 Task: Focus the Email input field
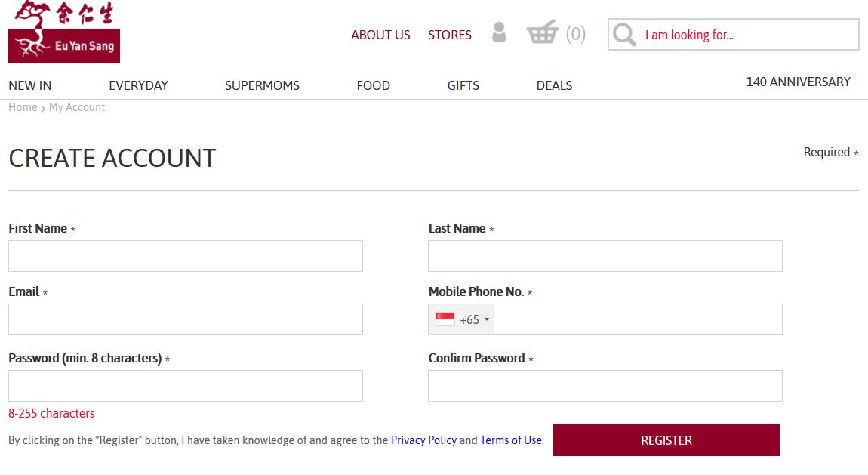pyautogui.click(x=186, y=319)
